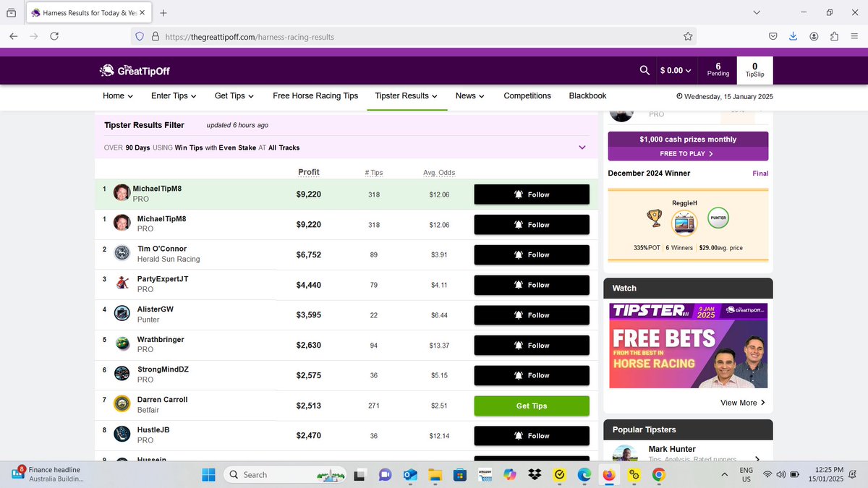This screenshot has height=488, width=868.
Task: Open the Tipster Free Bets video thumbnail
Action: 688,345
